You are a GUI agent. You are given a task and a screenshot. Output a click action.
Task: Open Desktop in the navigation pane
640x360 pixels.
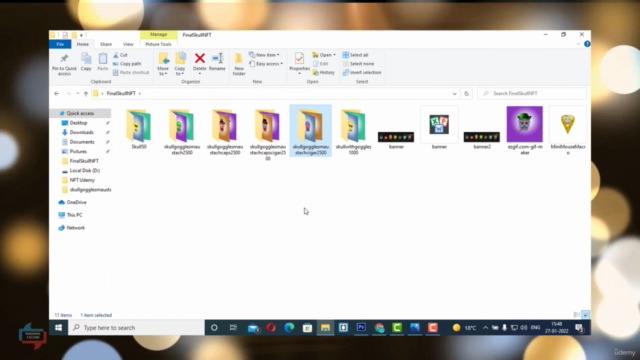[x=78, y=123]
